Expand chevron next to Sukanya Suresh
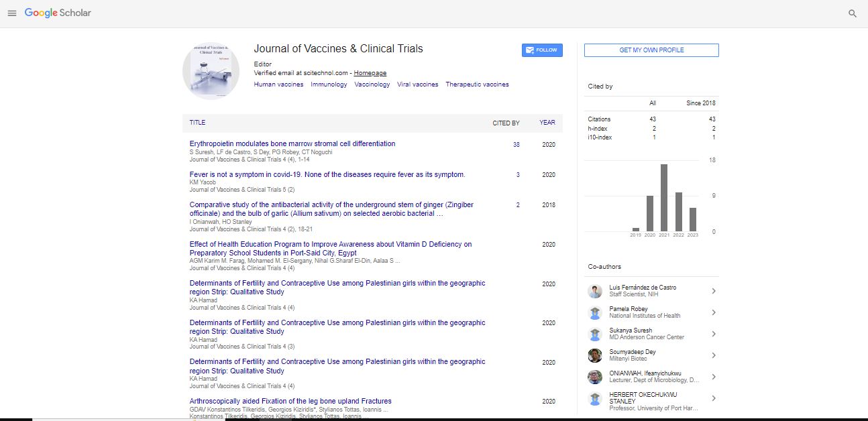 714,334
